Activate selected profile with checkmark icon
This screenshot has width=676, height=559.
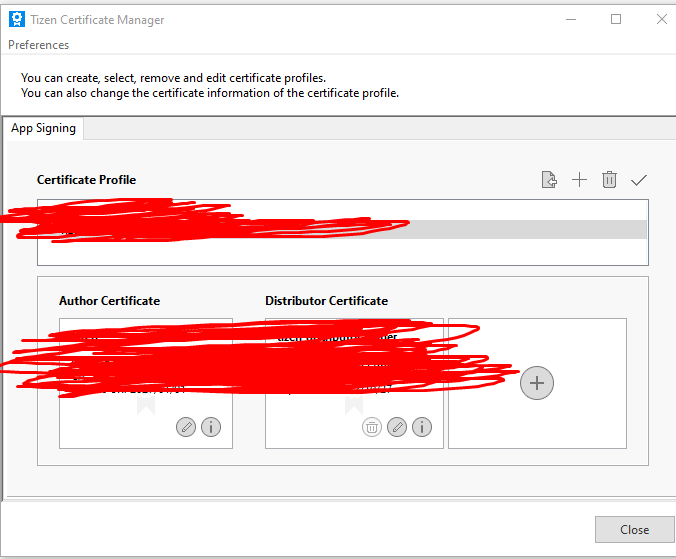[x=639, y=180]
